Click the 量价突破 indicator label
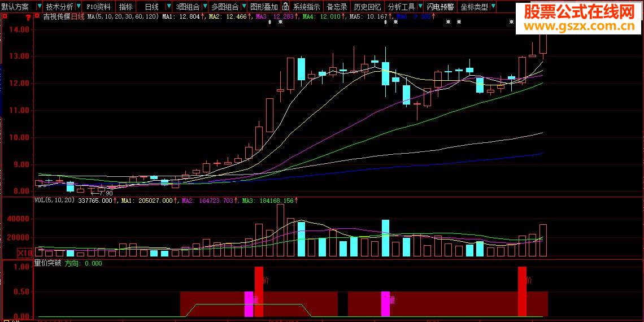This screenshot has height=322, width=644. 47,263
